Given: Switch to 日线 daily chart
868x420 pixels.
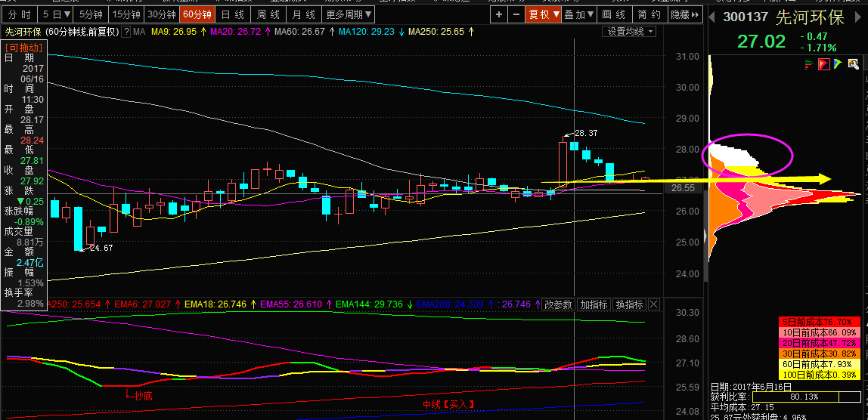Looking at the screenshot, I should pyautogui.click(x=233, y=14).
